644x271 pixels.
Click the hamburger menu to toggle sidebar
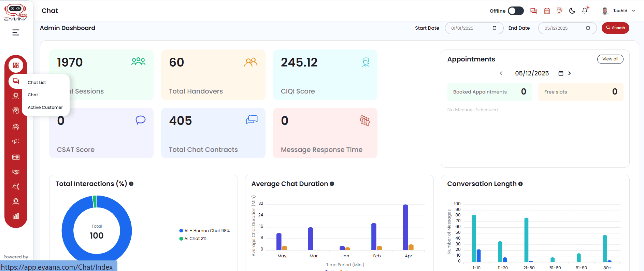coord(16,32)
